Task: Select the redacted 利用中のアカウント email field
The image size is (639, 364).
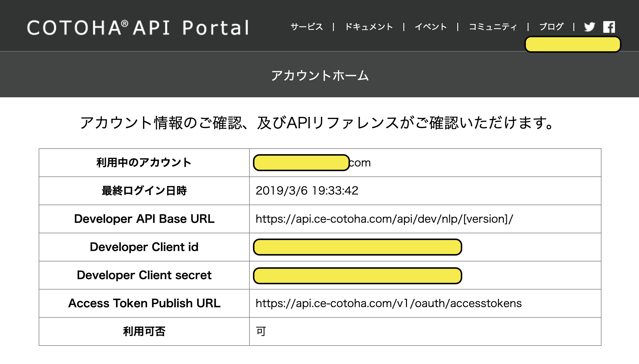Action: [x=300, y=163]
